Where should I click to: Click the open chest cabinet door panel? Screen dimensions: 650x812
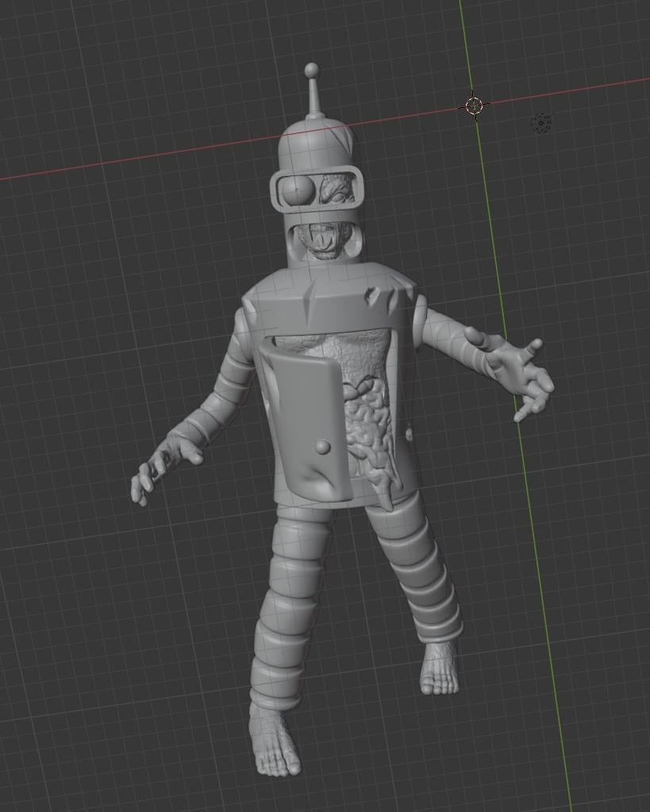point(306,424)
